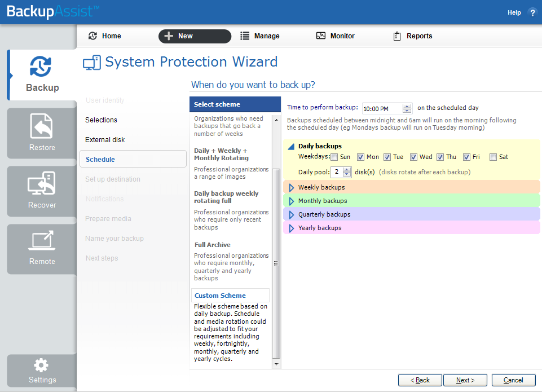Click the Back button

click(420, 380)
